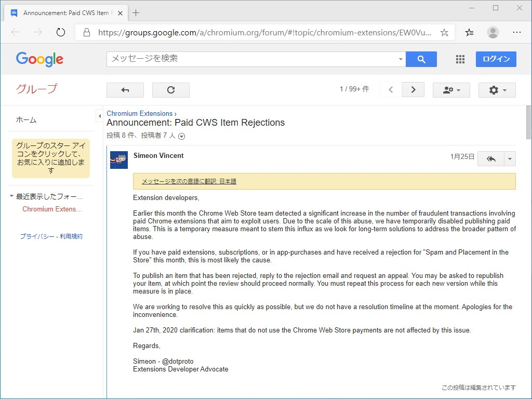
Task: Expand poster details arrow near 投稿者 7 人
Action: pyautogui.click(x=181, y=136)
